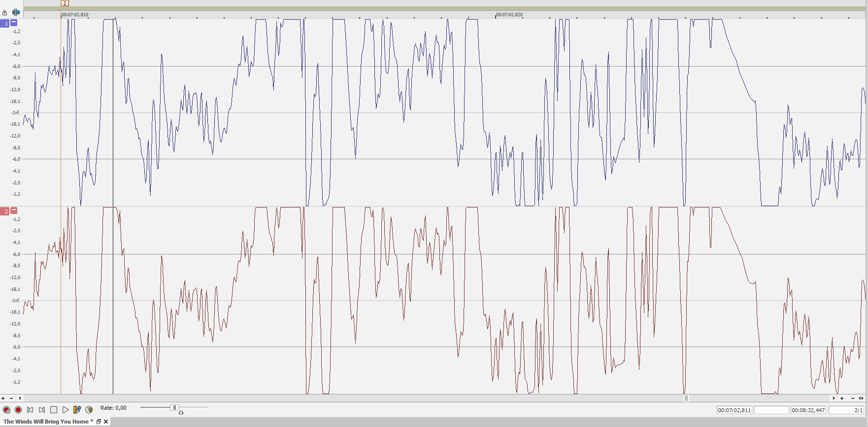Image resolution: width=868 pixels, height=427 pixels.
Task: Click the Arm record button with pause badge
Action: (x=6, y=410)
